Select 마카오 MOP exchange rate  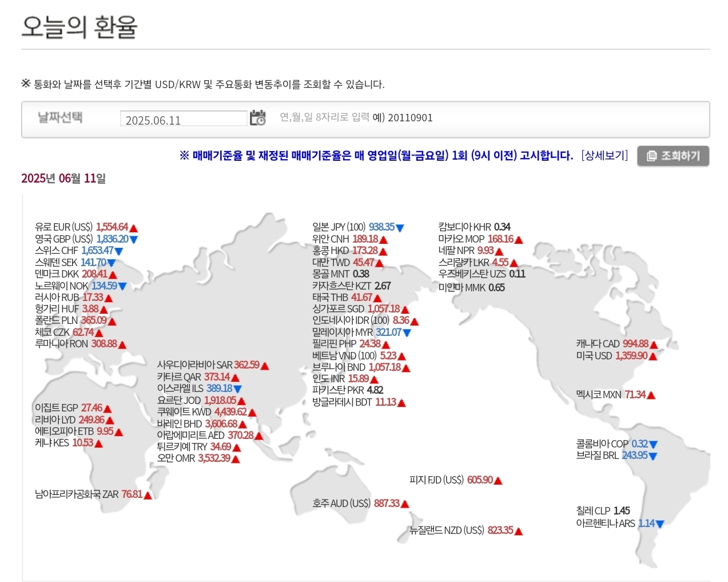tap(481, 239)
